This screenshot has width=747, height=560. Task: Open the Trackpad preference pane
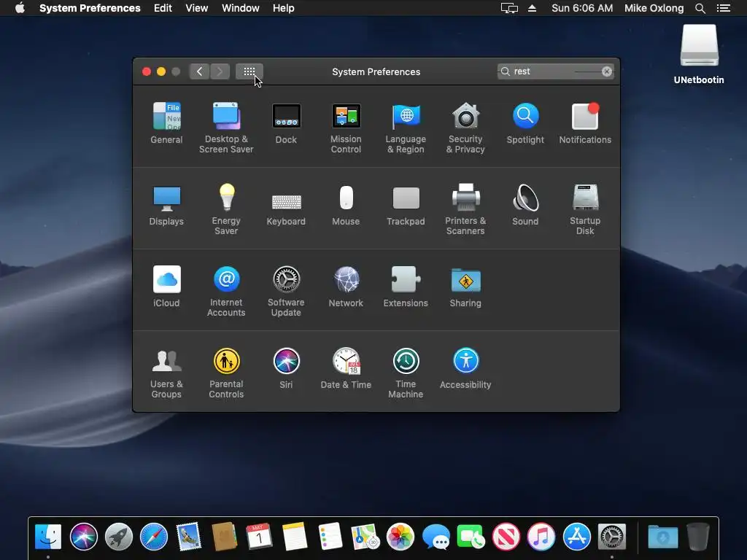point(406,205)
